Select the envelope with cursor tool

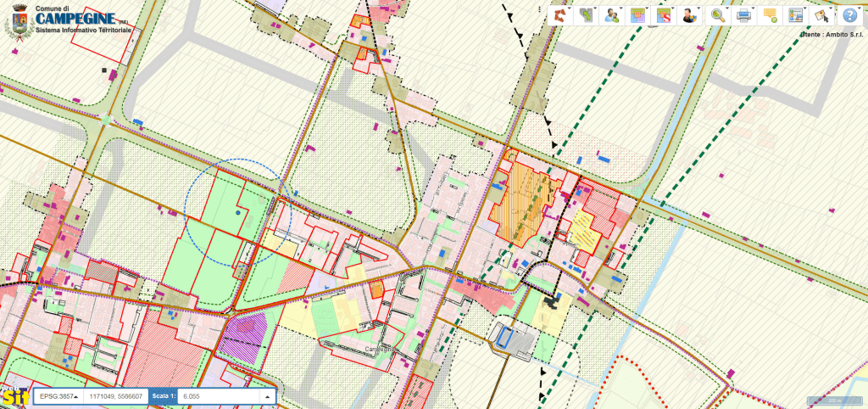click(821, 15)
